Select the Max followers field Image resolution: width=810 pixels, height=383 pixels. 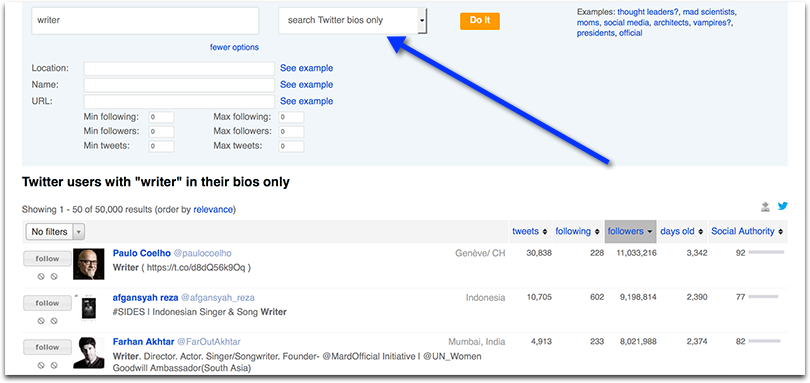pos(291,132)
